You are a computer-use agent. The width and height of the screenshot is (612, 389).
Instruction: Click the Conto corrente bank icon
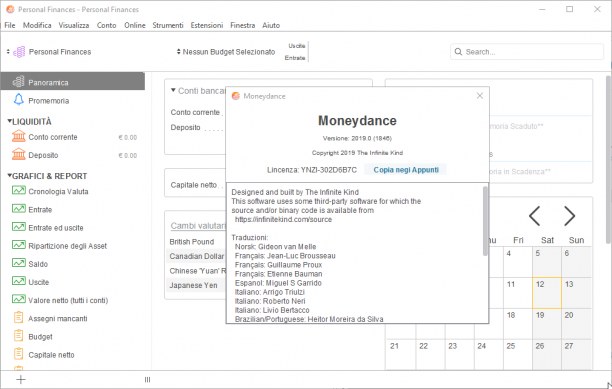[x=18, y=136]
